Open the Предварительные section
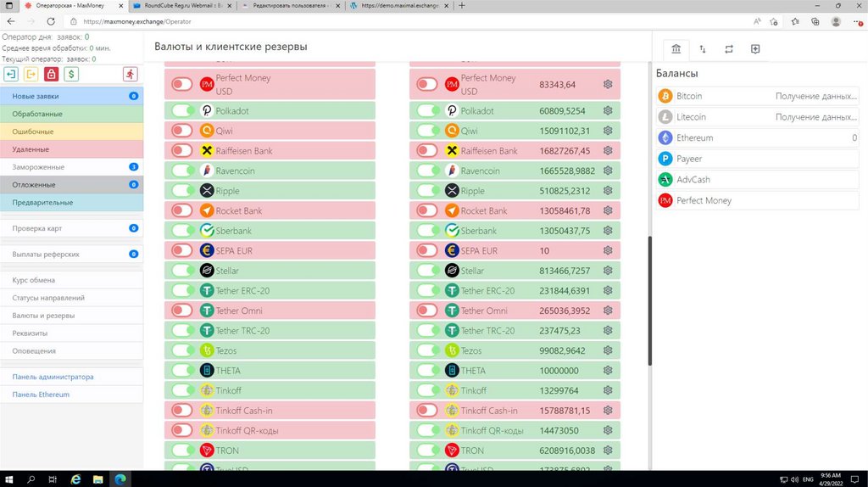Viewport: 868px width, 487px height. pyautogui.click(x=71, y=202)
